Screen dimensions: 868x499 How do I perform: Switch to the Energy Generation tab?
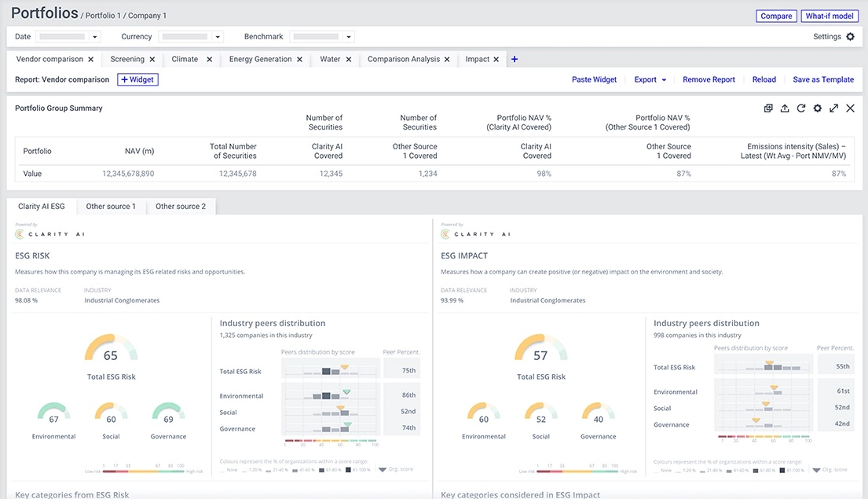point(260,59)
